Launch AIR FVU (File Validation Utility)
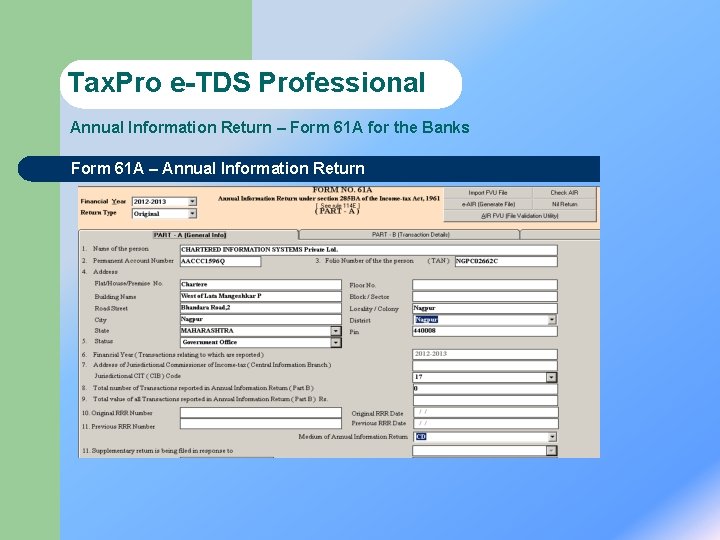Image resolution: width=720 pixels, height=540 pixels. 520,216
